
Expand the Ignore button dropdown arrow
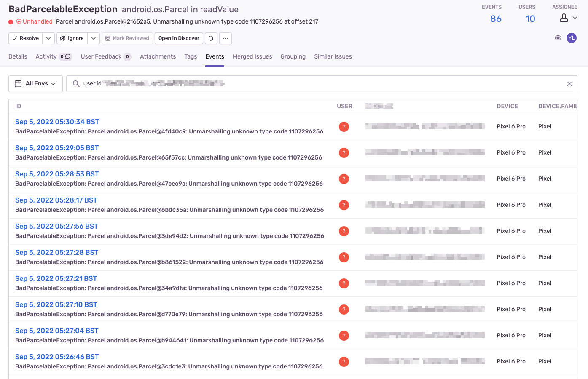click(x=94, y=38)
